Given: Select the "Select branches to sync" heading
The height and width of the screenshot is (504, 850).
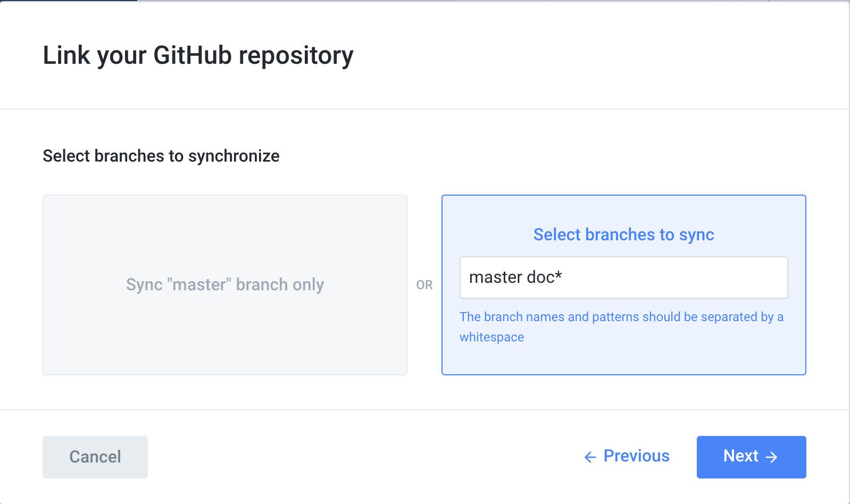Looking at the screenshot, I should click(x=623, y=234).
